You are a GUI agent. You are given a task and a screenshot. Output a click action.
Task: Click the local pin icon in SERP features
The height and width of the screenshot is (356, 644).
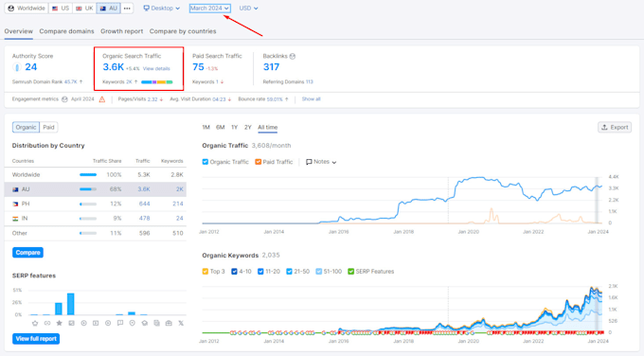[x=133, y=323]
